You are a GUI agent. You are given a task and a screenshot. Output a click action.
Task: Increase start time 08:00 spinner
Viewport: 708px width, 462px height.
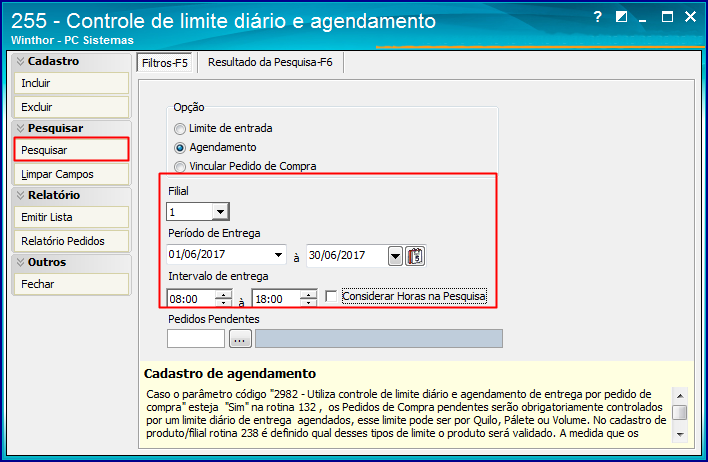[224, 295]
